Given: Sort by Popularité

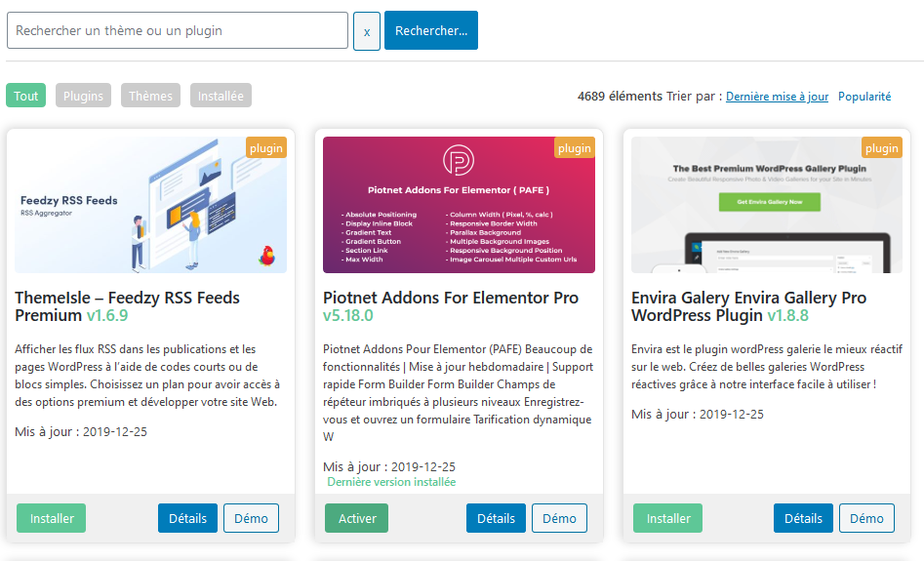Looking at the screenshot, I should [864, 97].
